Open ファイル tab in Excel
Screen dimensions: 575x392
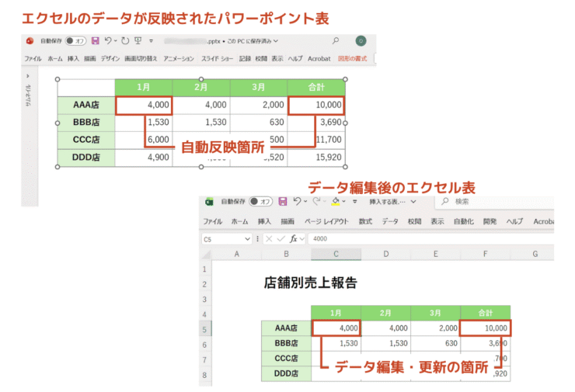tap(213, 222)
